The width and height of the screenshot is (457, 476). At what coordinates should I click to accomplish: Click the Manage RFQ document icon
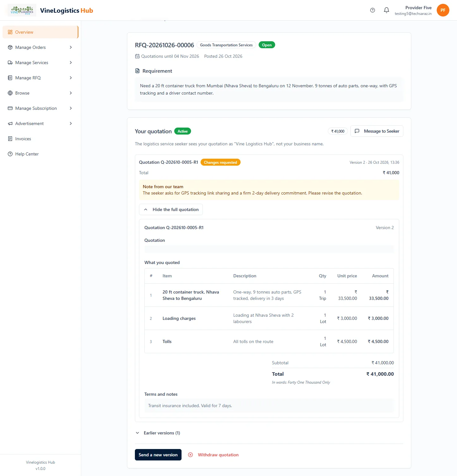pos(10,78)
